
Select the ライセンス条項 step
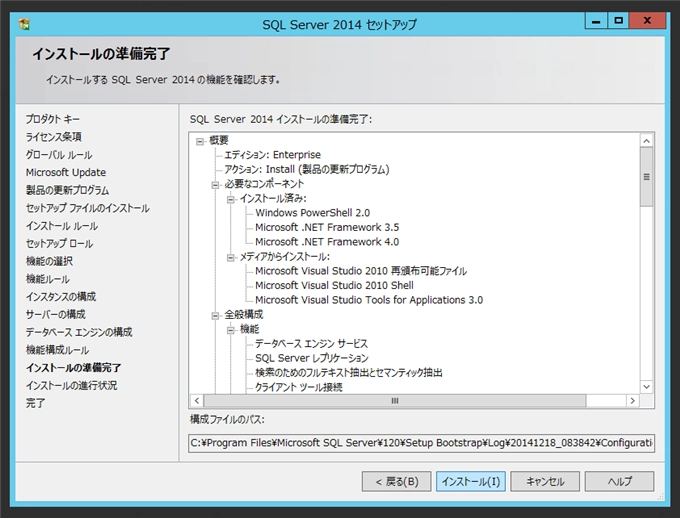pyautogui.click(x=53, y=137)
